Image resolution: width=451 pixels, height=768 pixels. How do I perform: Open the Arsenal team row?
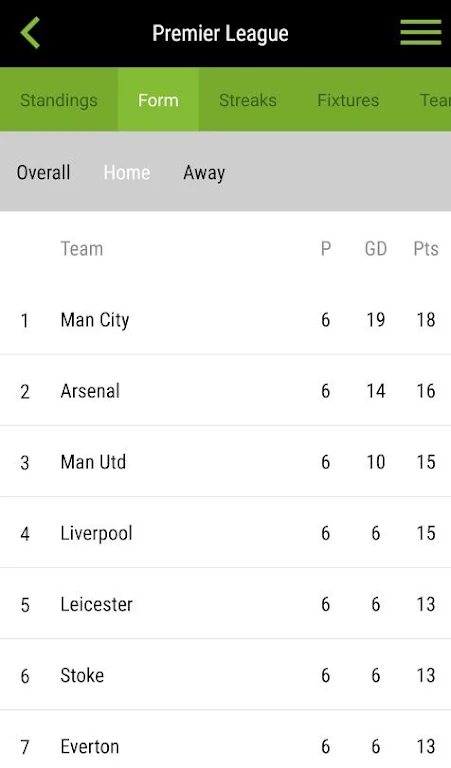(225, 390)
